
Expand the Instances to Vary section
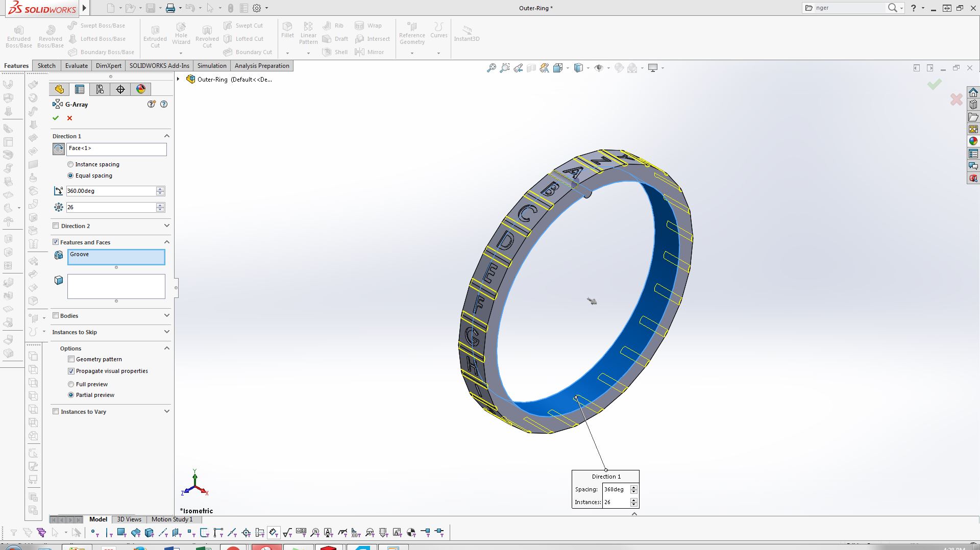(166, 411)
